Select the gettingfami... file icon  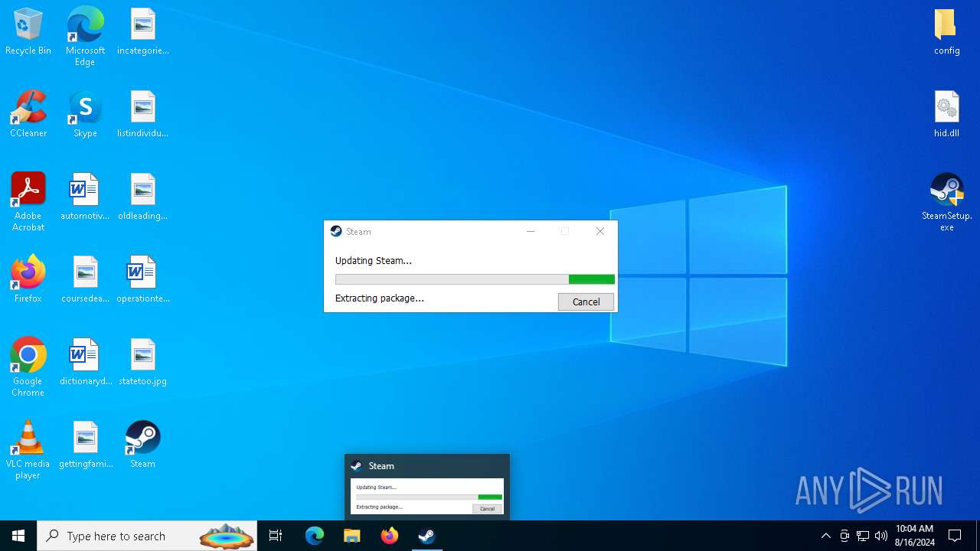pyautogui.click(x=85, y=445)
